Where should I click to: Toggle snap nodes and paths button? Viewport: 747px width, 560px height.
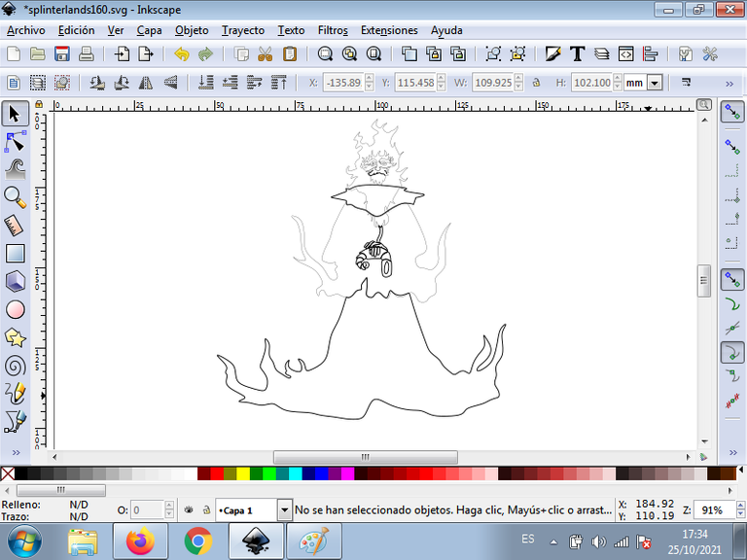click(x=732, y=279)
